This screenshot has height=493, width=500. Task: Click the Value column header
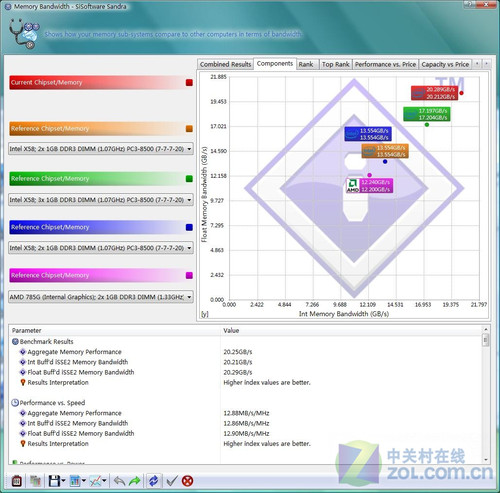click(351, 330)
